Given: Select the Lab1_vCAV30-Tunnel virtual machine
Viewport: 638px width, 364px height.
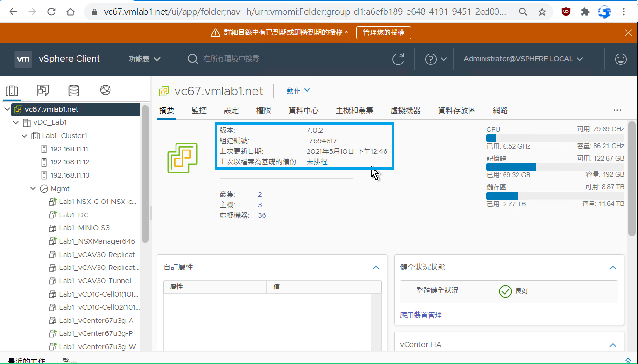Looking at the screenshot, I should [x=95, y=281].
